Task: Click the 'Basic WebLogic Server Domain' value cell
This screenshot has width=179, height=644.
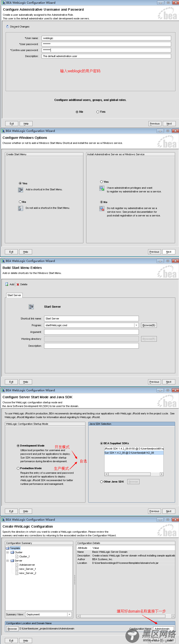Action: coord(110,552)
